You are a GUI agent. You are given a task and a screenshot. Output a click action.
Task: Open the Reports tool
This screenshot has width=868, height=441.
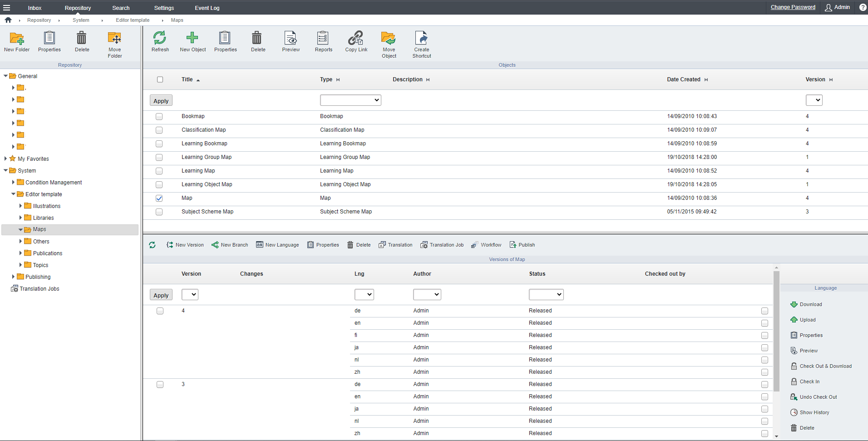[x=323, y=41]
